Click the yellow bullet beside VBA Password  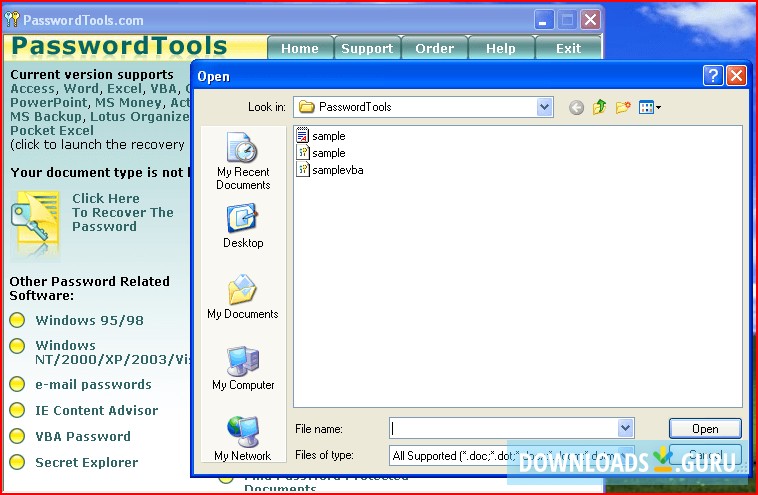pos(17,436)
